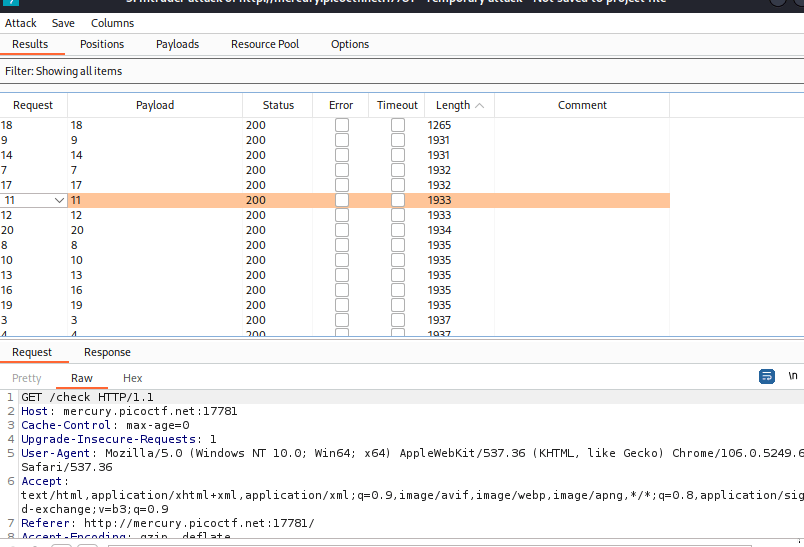
Task: Open the Attack menu
Action: click(x=21, y=23)
